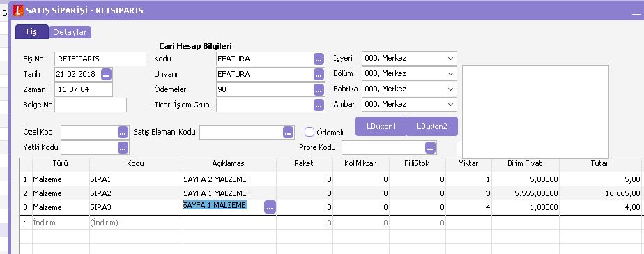Click the KoliMiktar column header
Image resolution: width=644 pixels, height=254 pixels.
tap(360, 163)
